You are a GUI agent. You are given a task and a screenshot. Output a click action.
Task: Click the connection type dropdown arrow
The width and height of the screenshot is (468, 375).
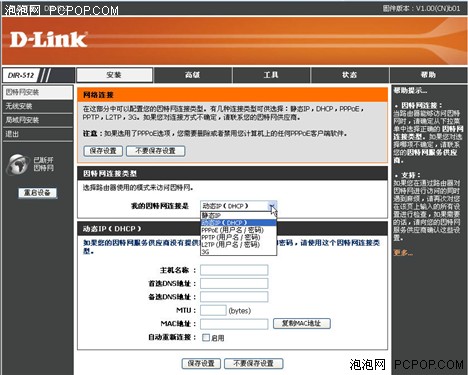[x=272, y=206]
